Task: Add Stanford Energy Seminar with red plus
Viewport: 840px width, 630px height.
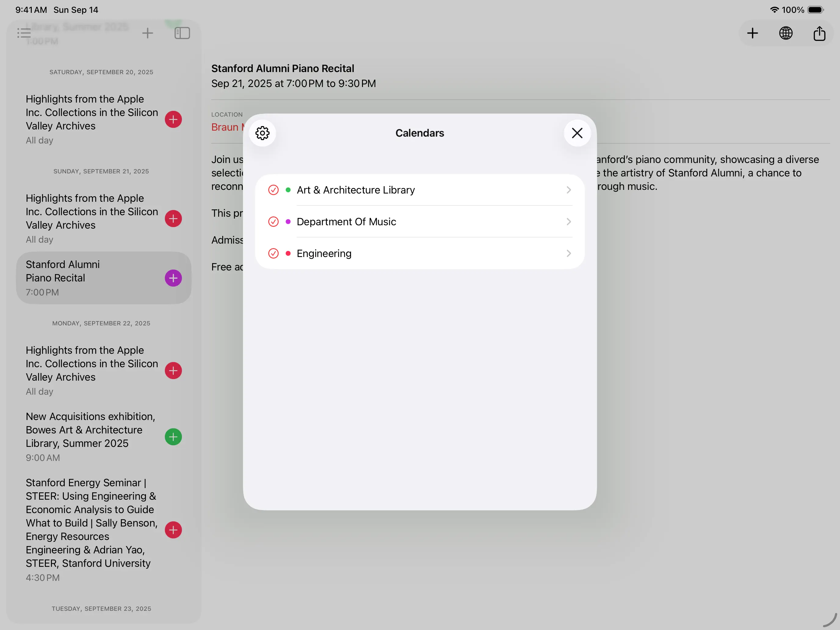Action: (173, 530)
